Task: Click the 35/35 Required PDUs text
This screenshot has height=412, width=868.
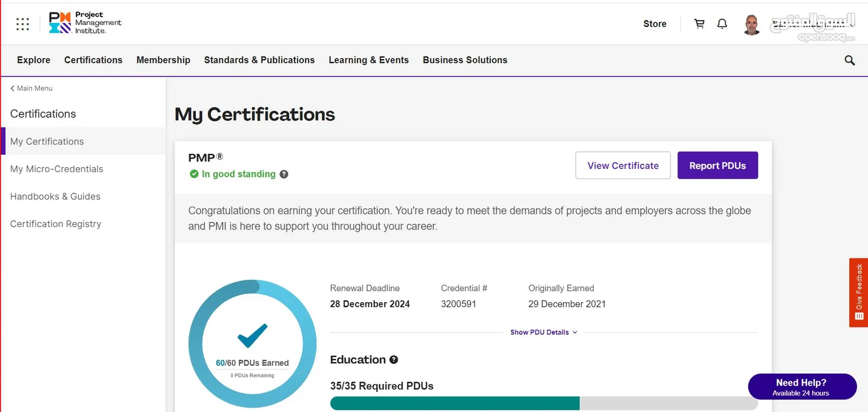Action: pyautogui.click(x=382, y=386)
